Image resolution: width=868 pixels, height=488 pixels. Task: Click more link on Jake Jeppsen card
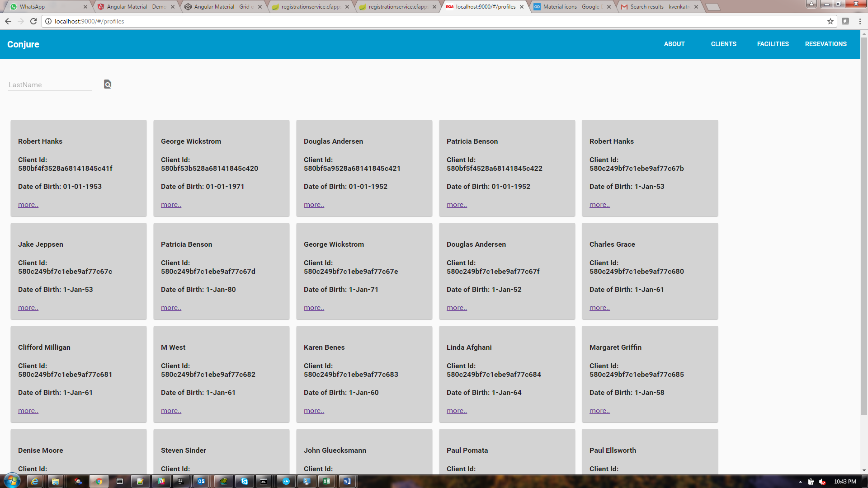point(28,308)
